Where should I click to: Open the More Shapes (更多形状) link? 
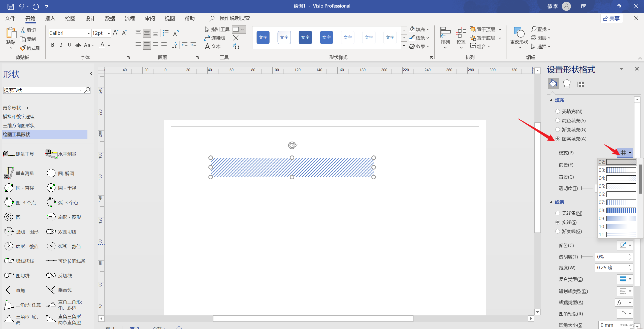point(12,108)
